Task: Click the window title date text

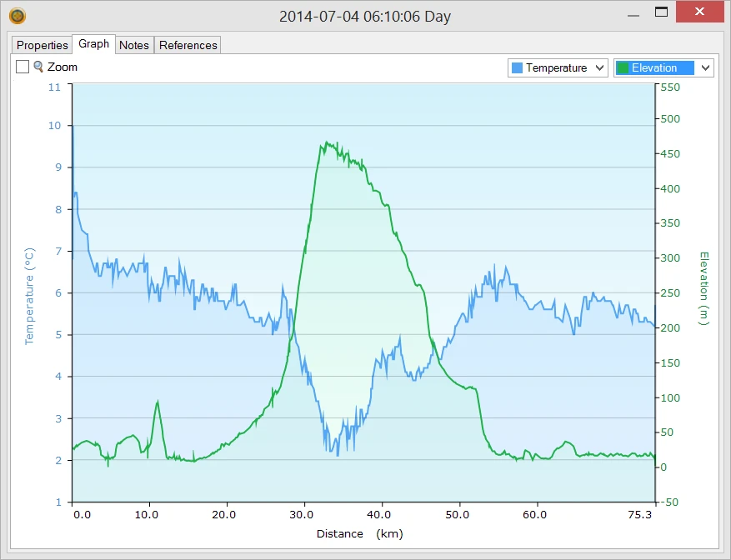Action: pyautogui.click(x=365, y=16)
